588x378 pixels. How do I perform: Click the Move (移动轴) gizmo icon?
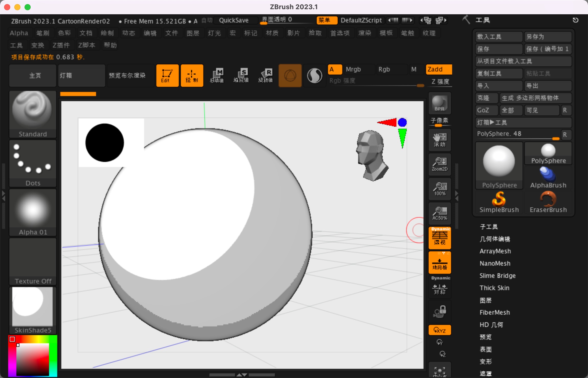click(217, 76)
